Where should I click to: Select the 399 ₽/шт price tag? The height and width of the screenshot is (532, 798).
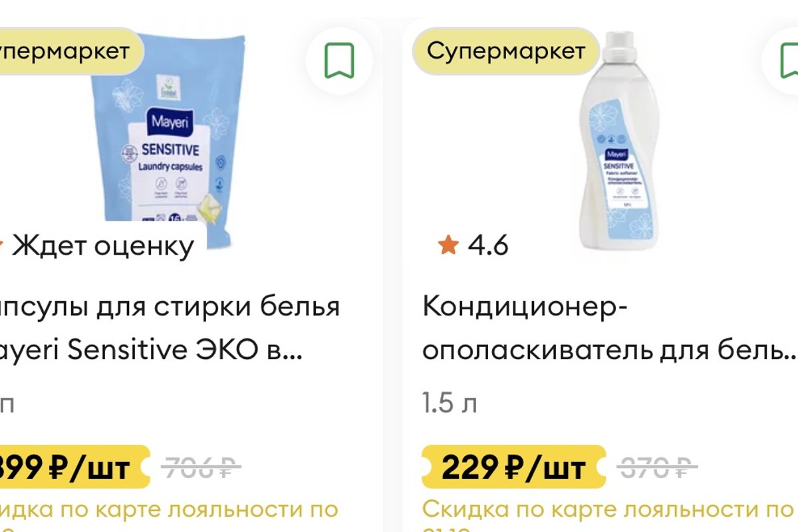tap(73, 467)
